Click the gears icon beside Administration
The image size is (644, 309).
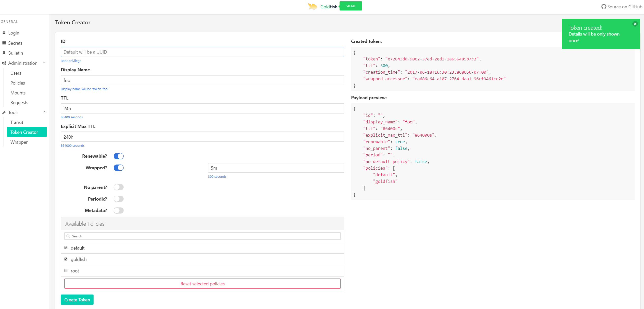tap(4, 63)
